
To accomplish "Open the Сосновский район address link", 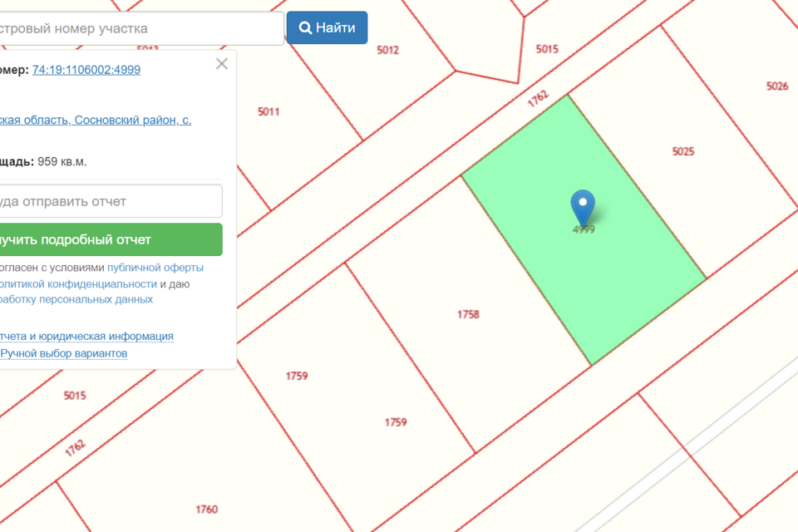I will click(x=95, y=120).
